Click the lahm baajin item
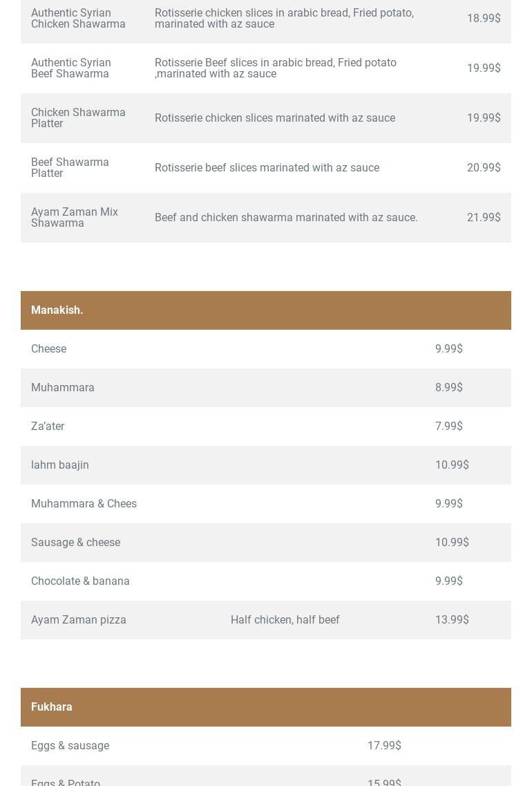The width and height of the screenshot is (532, 786). click(60, 465)
